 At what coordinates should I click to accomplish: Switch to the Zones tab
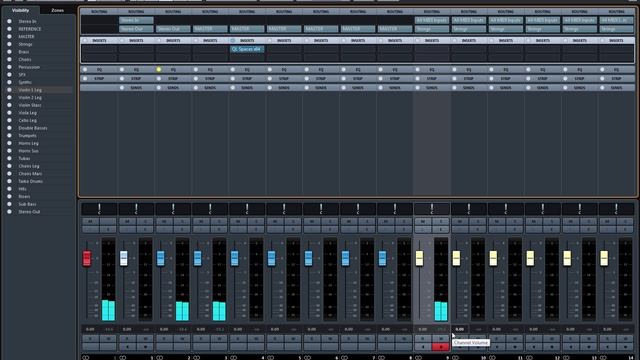[58, 10]
